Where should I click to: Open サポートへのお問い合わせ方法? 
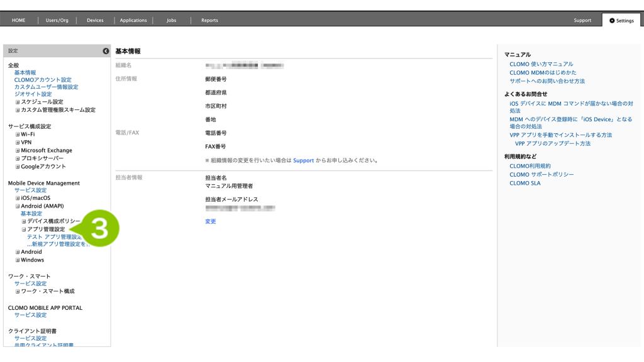point(547,81)
